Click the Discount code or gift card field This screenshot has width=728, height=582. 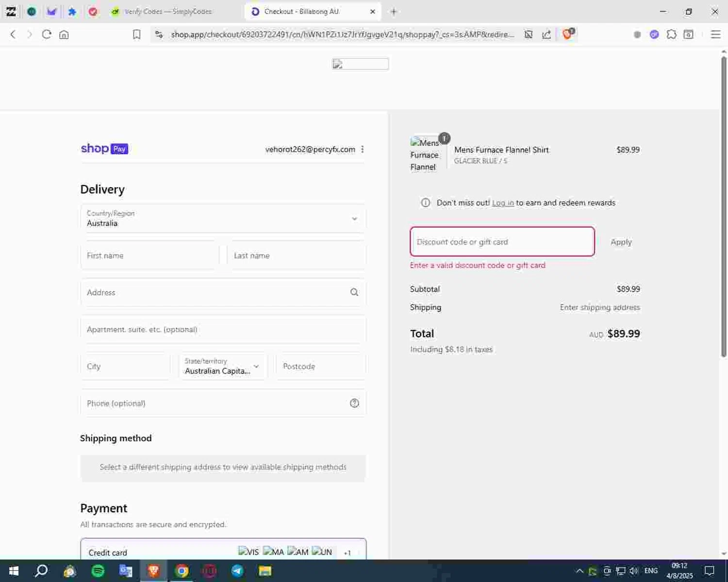click(502, 242)
